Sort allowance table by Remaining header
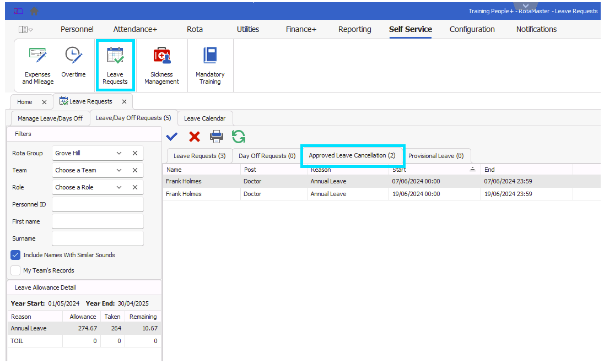604x364 pixels. click(143, 317)
